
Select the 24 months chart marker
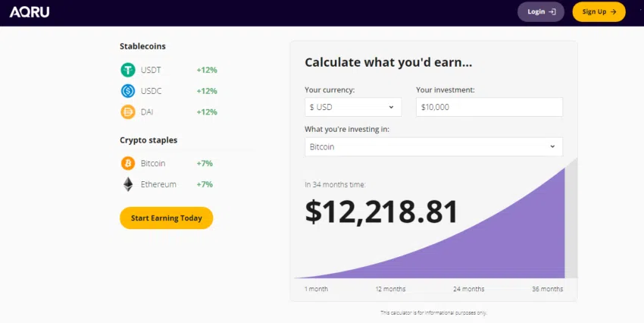pyautogui.click(x=469, y=289)
